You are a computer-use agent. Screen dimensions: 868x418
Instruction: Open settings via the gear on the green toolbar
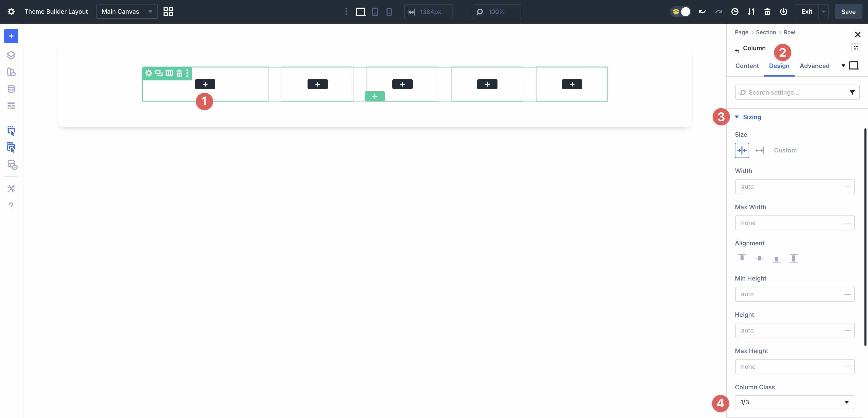[x=149, y=73]
